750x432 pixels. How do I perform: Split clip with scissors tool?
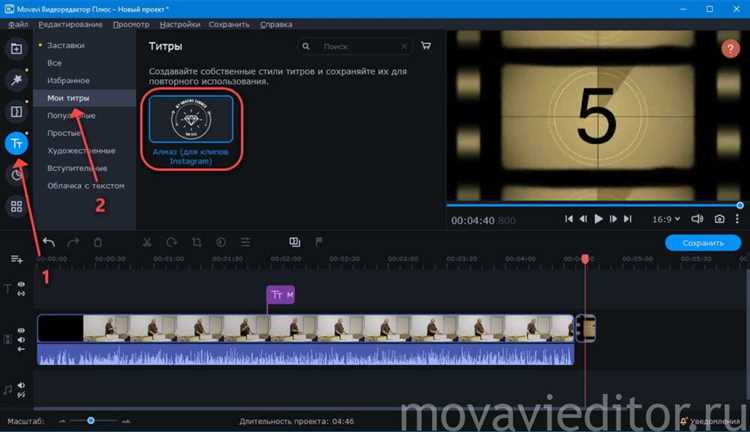pyautogui.click(x=147, y=243)
